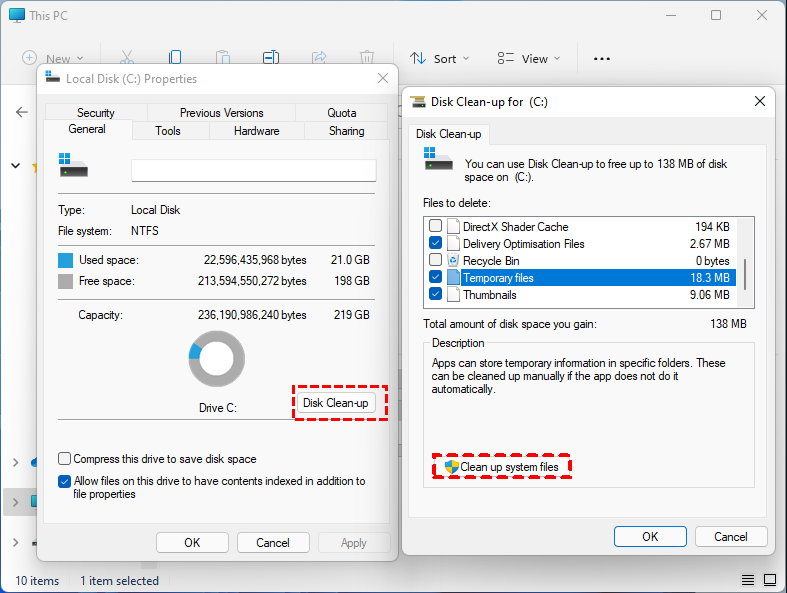Untick the Thumbnails checkbox

(x=436, y=294)
